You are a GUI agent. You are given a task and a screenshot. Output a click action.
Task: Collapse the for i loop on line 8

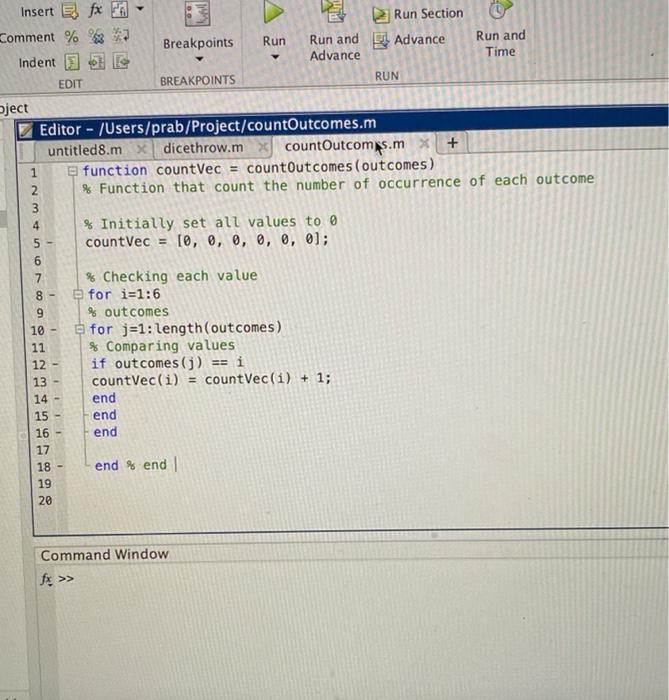78,294
